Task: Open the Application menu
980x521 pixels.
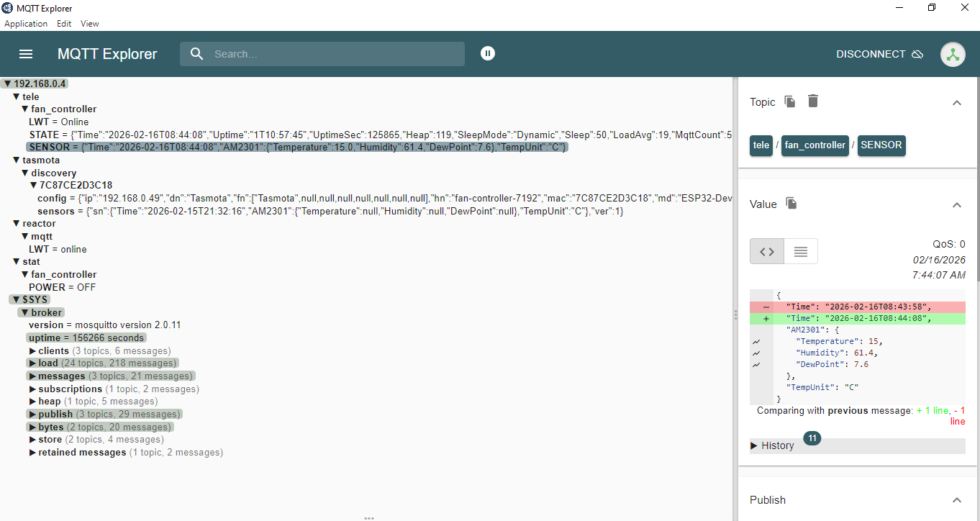Action: (26, 24)
